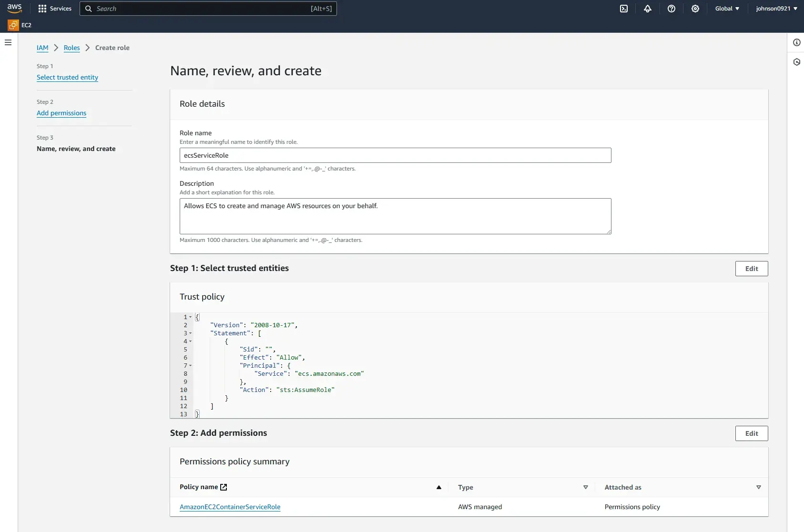The image size is (804, 532).
Task: Open the settings gear icon
Action: [x=695, y=9]
